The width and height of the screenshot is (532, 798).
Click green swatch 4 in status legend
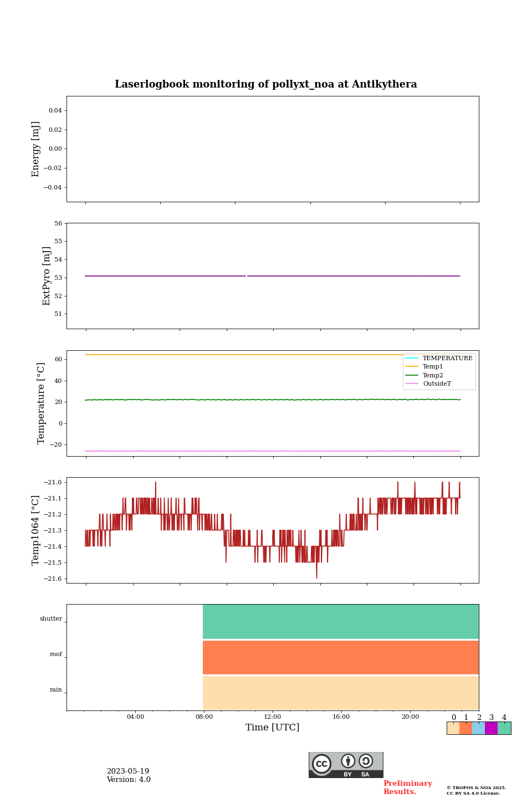pos(504,728)
